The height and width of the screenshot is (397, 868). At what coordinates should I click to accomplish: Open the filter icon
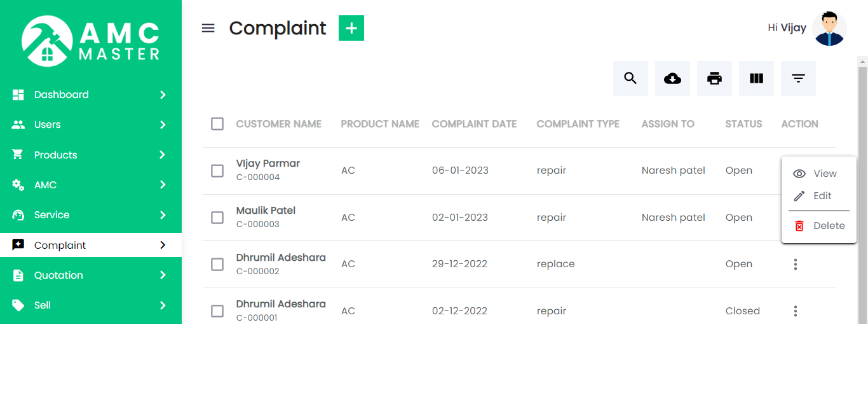[x=797, y=78]
